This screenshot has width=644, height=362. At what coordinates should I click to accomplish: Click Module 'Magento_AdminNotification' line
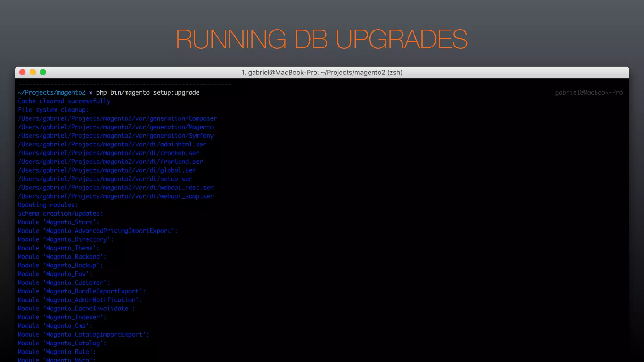[x=80, y=300]
